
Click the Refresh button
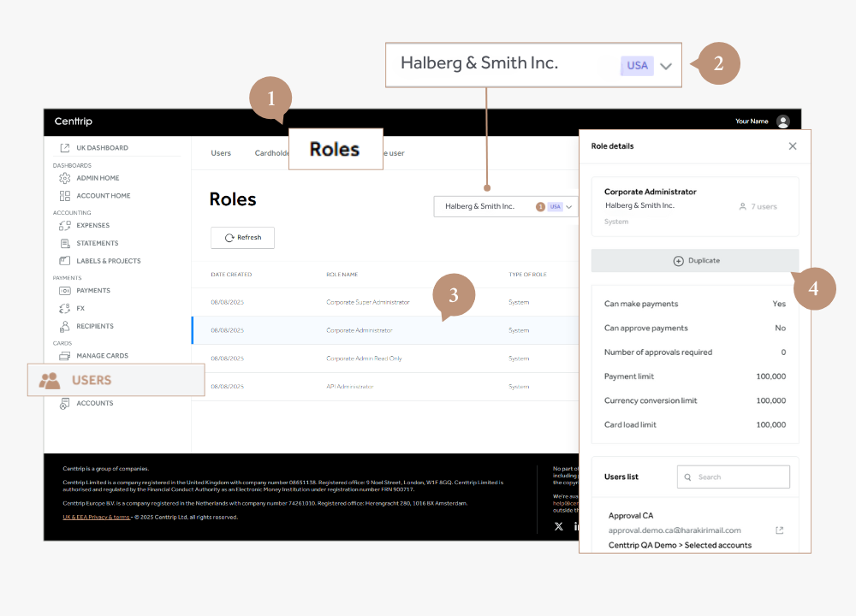(242, 238)
